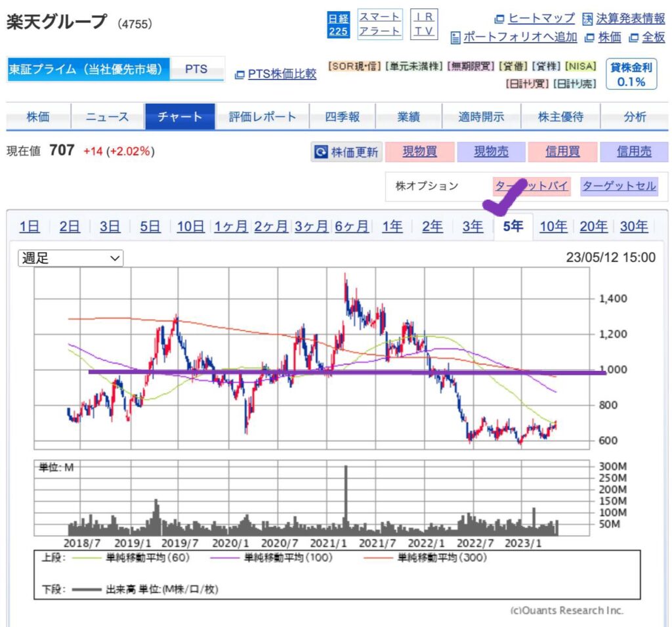Select the 5日 chart period
This screenshot has width=672, height=627.
coord(150,227)
